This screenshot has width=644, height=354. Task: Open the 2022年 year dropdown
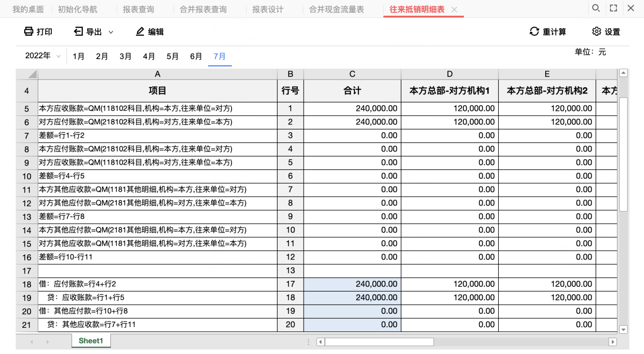click(43, 56)
